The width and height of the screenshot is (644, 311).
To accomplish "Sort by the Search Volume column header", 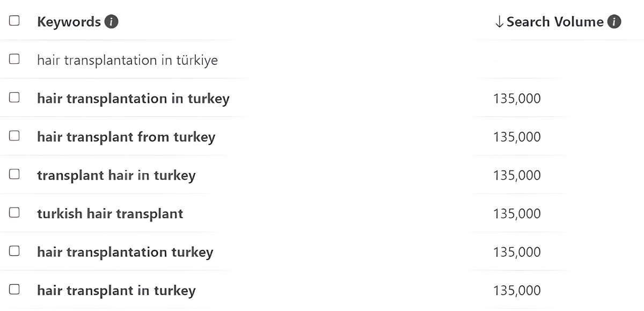I will pyautogui.click(x=554, y=22).
